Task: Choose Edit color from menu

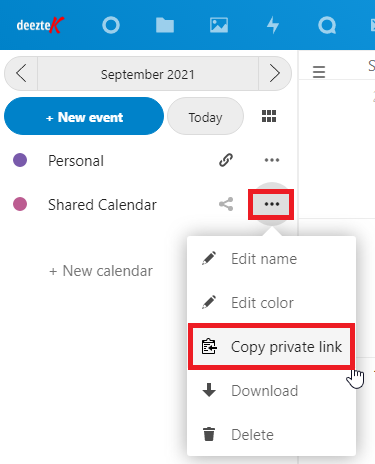Action: coord(271,303)
